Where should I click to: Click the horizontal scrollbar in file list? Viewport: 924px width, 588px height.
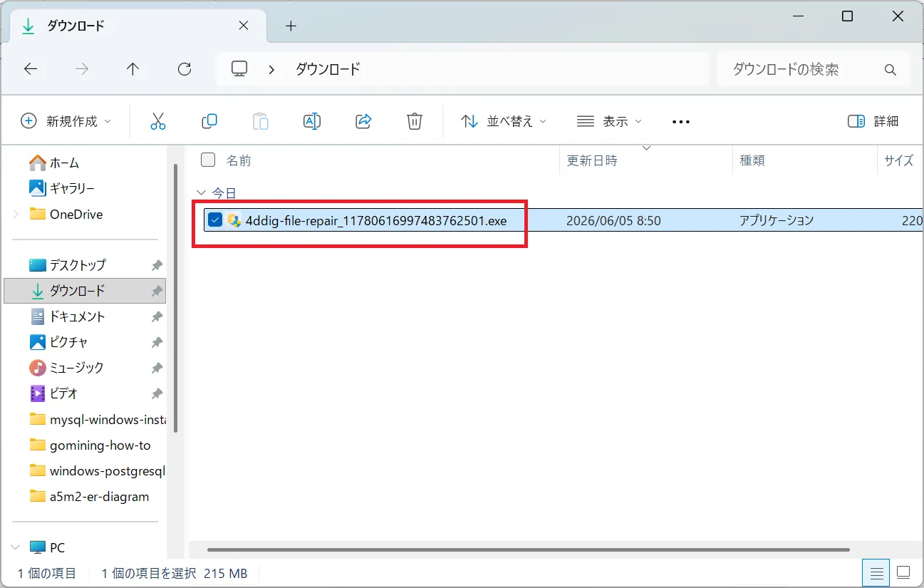click(x=528, y=550)
